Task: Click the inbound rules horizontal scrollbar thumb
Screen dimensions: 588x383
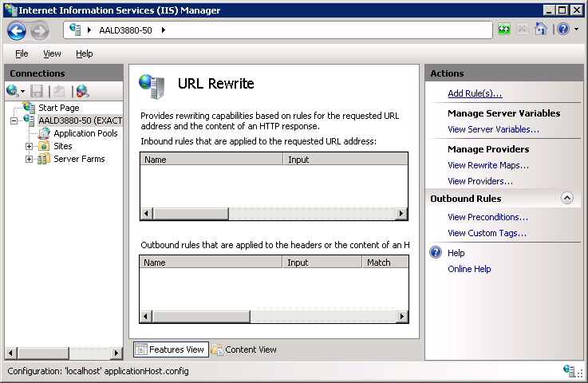Action: 191,214
